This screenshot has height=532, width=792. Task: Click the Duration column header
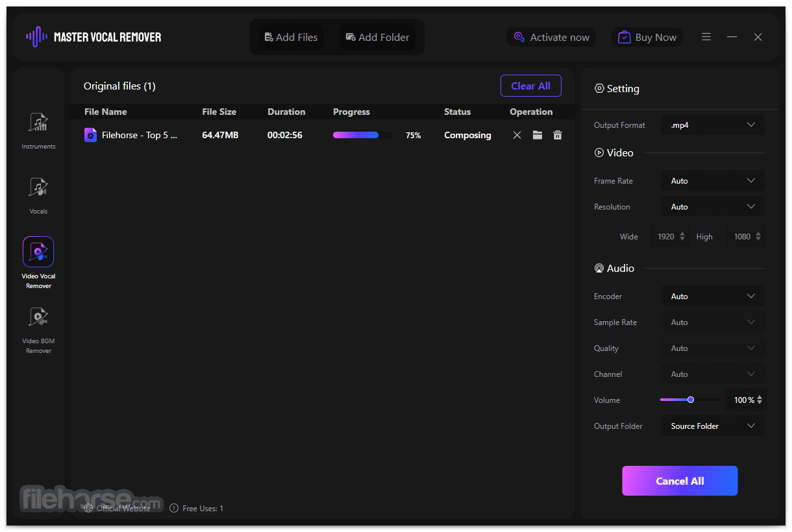286,112
